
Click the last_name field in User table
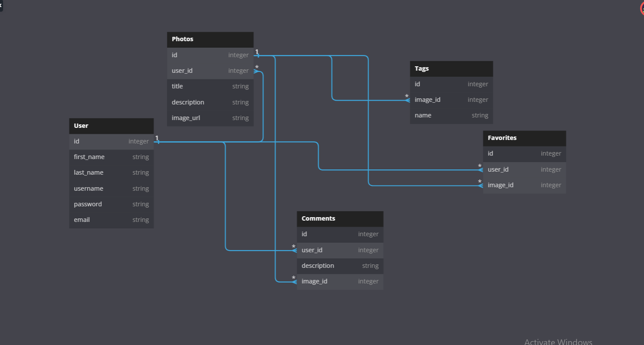[x=111, y=172]
